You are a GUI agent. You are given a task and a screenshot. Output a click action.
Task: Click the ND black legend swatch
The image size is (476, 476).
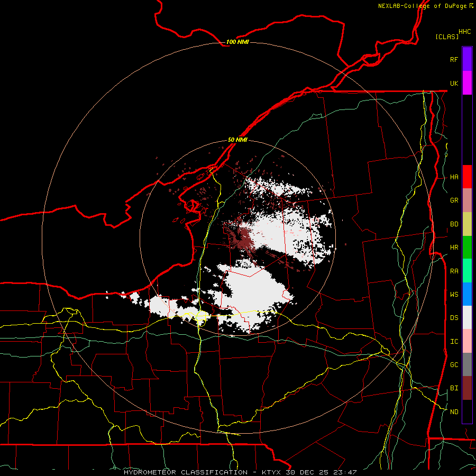coord(467,411)
